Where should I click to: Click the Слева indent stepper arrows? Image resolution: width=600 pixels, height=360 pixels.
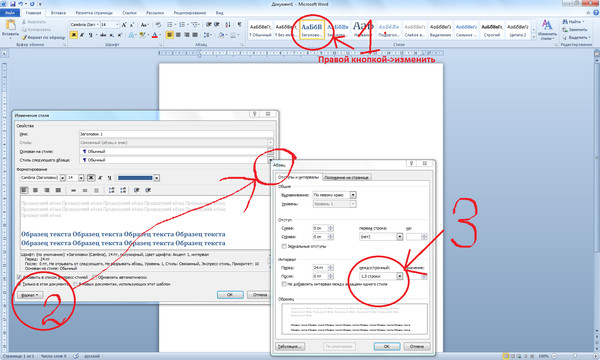pos(331,228)
